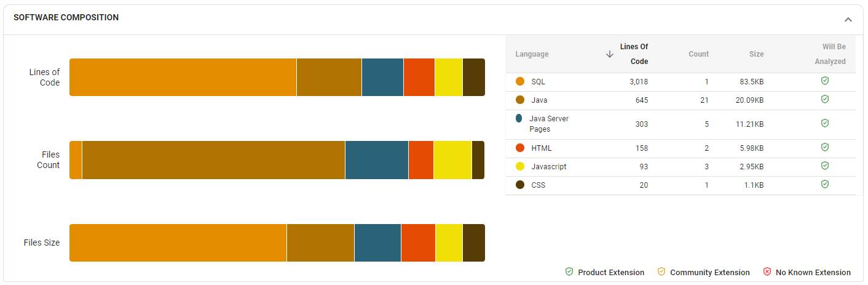
Task: Click the CSS row's analyzed shield icon
Action: (825, 185)
